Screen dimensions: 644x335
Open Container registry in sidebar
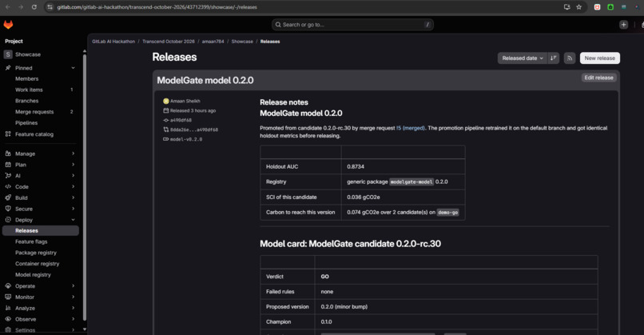click(37, 264)
